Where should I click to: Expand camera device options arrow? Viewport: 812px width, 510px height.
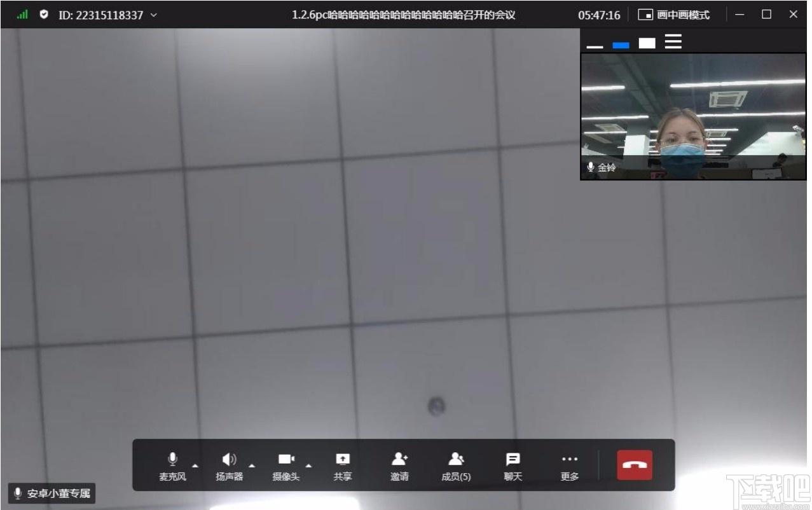pyautogui.click(x=308, y=465)
